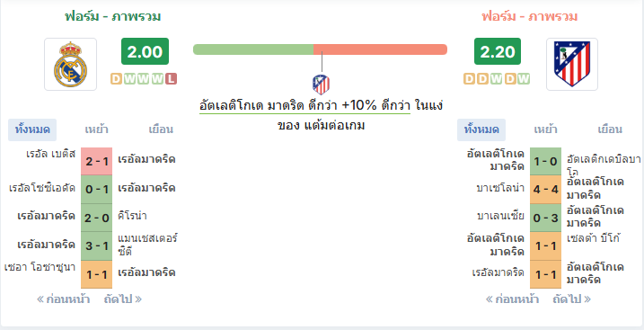Click the green-red form comparison bar
The width and height of the screenshot is (644, 330).
pos(320,49)
